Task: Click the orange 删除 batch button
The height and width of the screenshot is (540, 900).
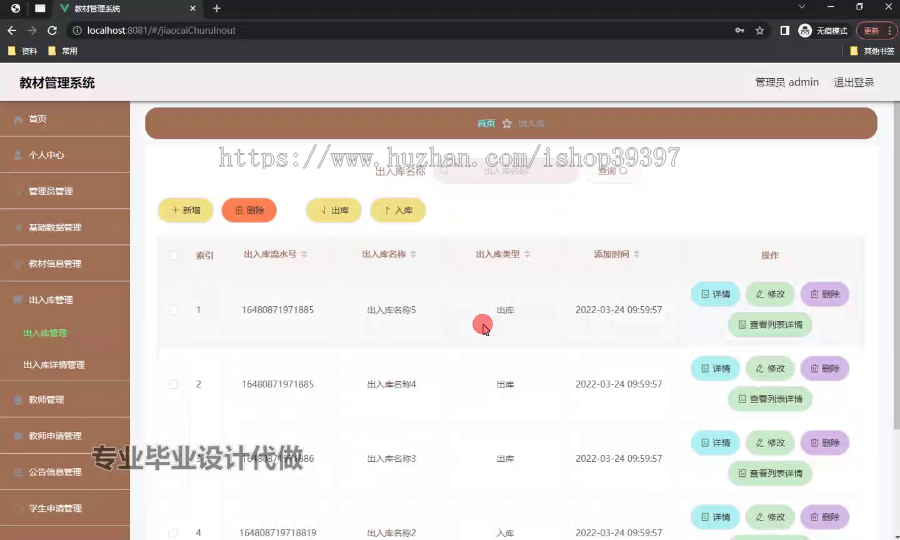Action: [x=249, y=210]
